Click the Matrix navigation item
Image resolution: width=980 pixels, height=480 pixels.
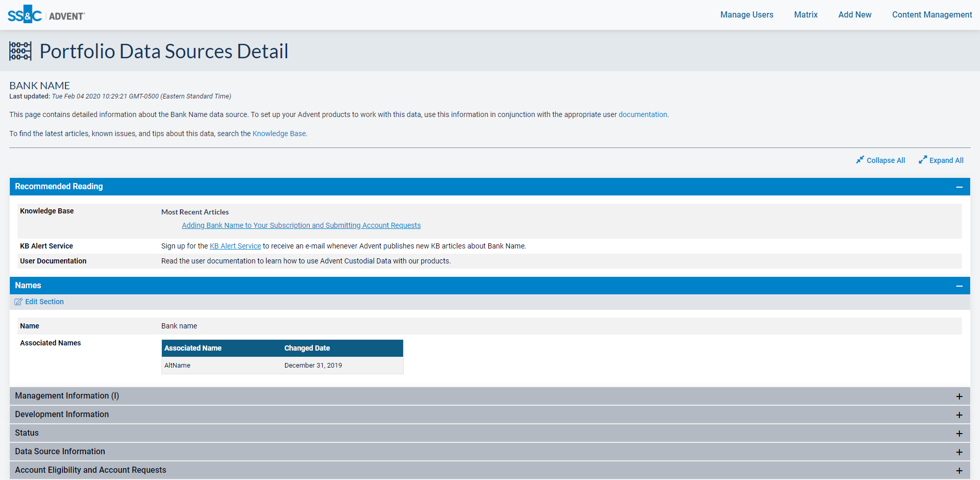pos(805,14)
